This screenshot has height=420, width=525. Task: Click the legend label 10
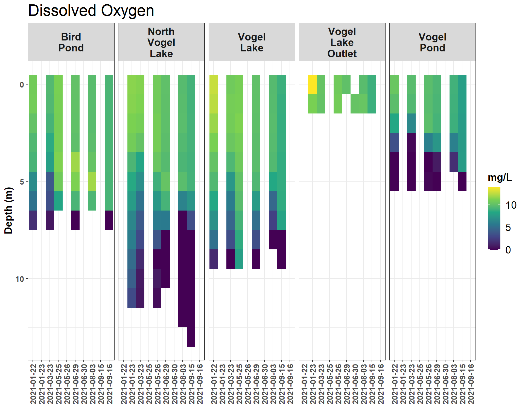coord(511,205)
